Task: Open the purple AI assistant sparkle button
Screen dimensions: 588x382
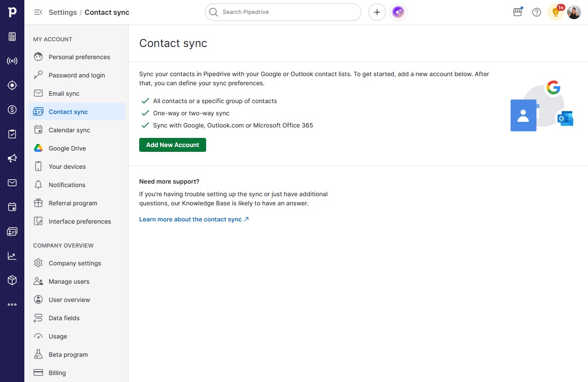Action: [398, 12]
